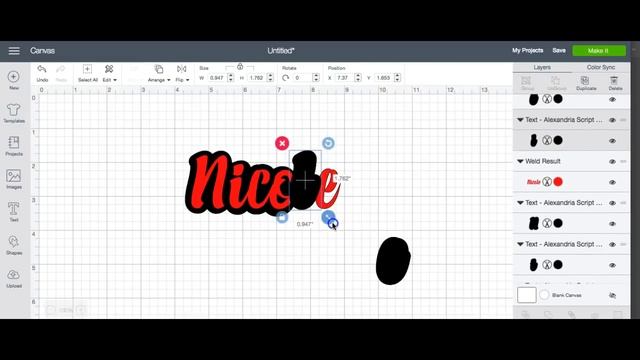This screenshot has height=360, width=640.
Task: Click black color swatch in highlighted layer row
Action: click(558, 140)
